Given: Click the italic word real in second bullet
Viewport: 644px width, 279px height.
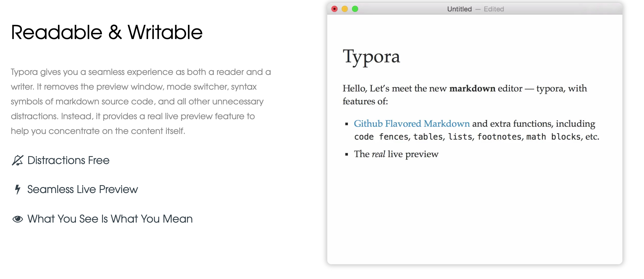Looking at the screenshot, I should tap(378, 154).
